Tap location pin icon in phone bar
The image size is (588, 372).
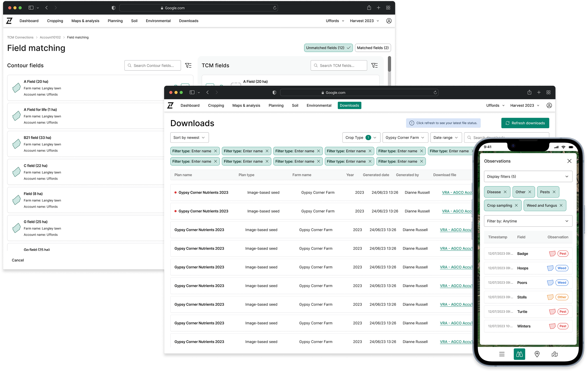[x=537, y=354]
